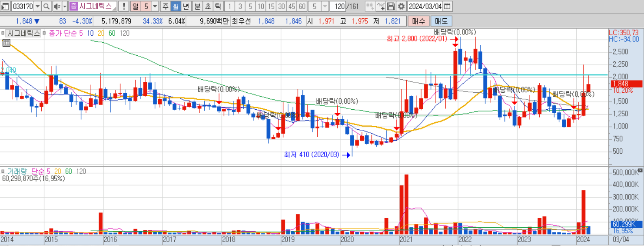Click small square marker beside 거래량 label
This screenshot has height=246, width=644.
coord(3,171)
